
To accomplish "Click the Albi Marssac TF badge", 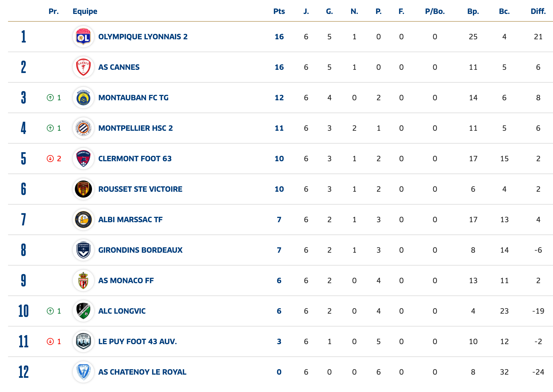I will point(83,220).
